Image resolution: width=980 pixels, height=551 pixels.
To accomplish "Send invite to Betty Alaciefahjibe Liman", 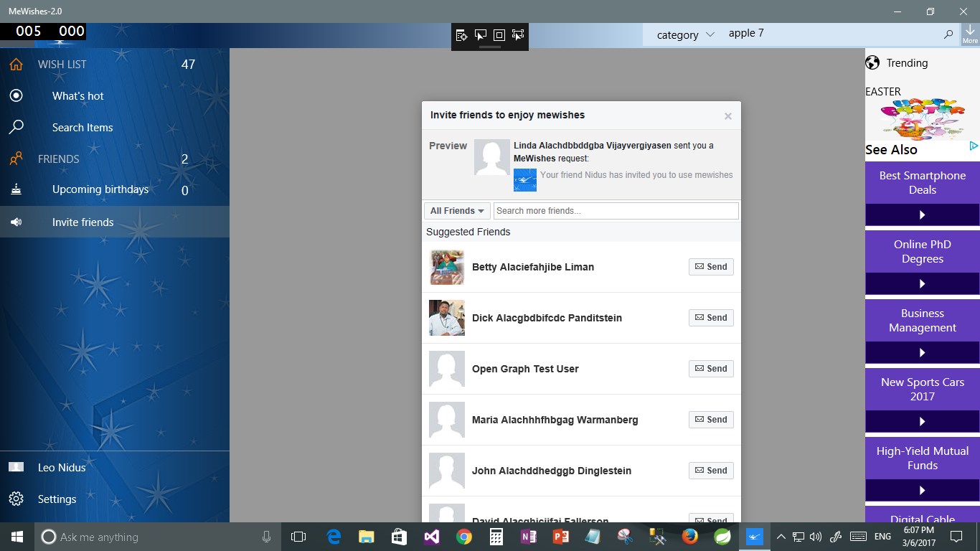I will 711,267.
